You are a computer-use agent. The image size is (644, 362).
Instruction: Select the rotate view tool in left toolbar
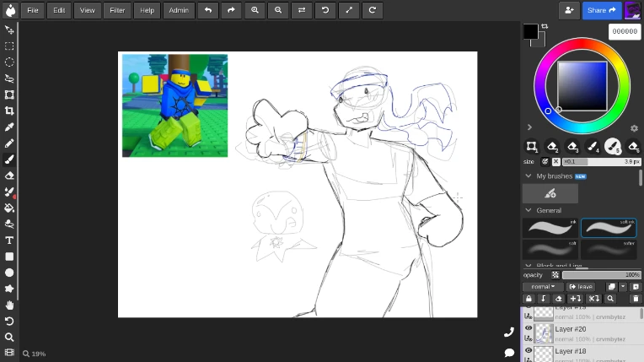[9, 321]
